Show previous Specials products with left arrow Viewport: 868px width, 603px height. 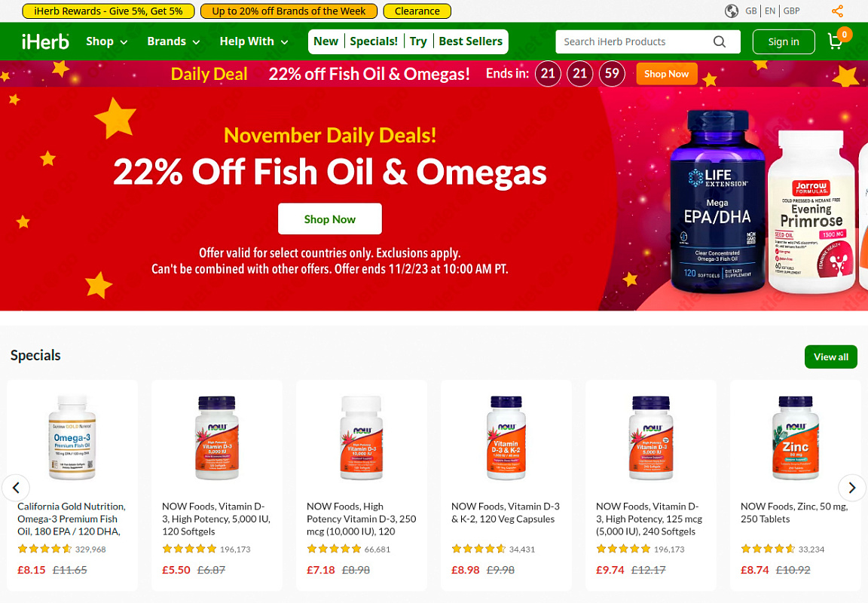pos(16,487)
